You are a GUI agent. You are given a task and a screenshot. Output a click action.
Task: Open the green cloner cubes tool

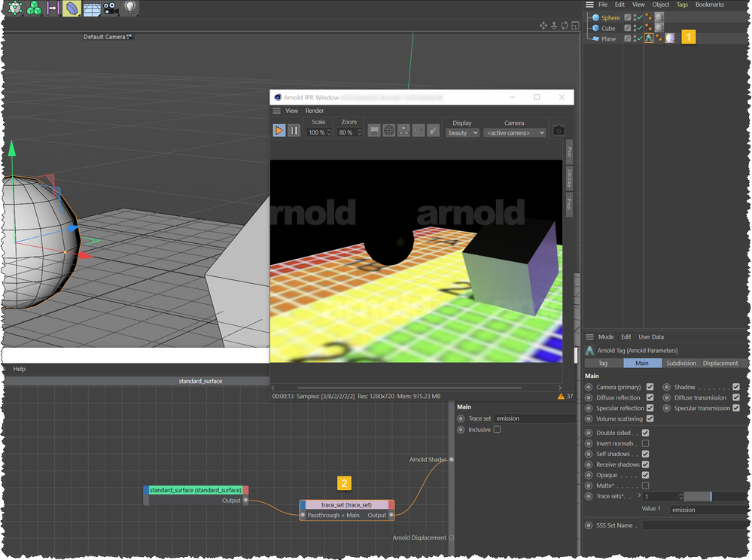tap(34, 8)
